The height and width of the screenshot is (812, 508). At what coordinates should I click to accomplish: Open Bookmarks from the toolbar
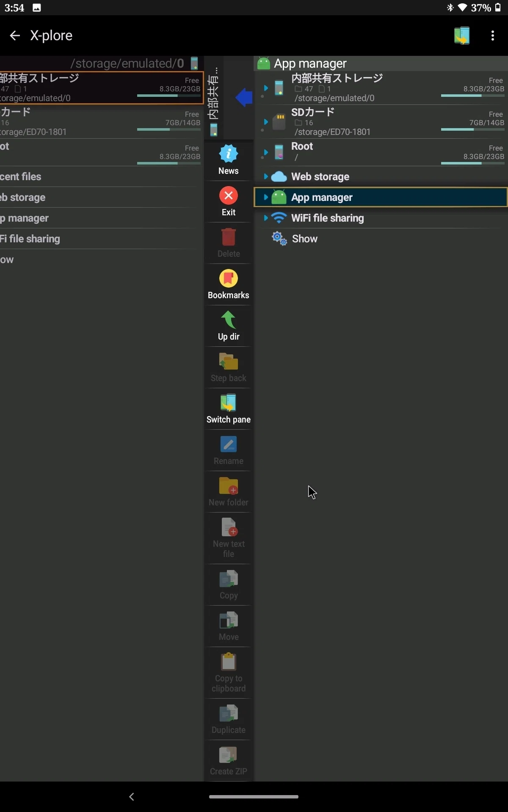click(229, 285)
